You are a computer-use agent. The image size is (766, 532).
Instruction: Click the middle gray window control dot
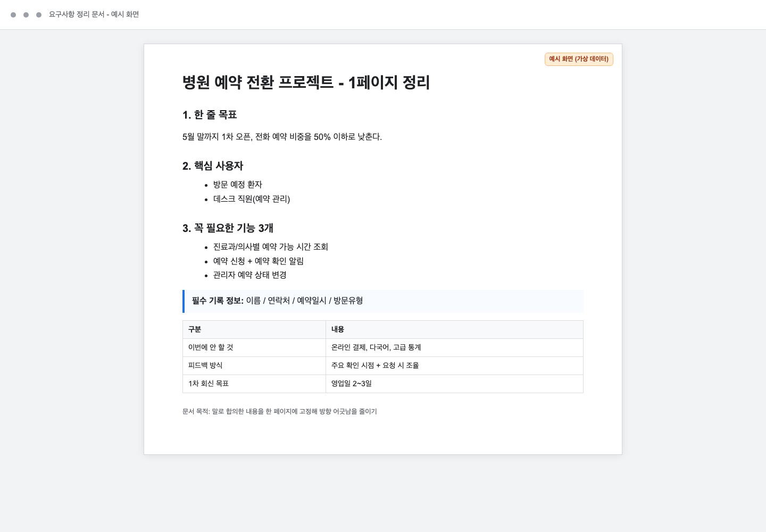pos(26,14)
